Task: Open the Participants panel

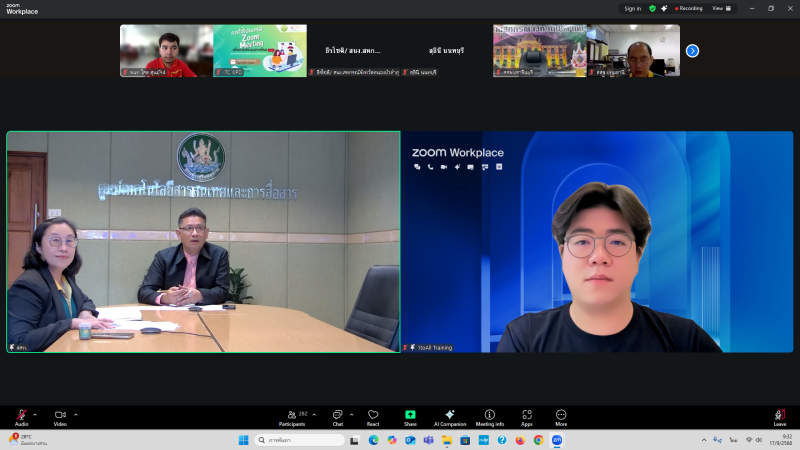Action: pos(292,415)
